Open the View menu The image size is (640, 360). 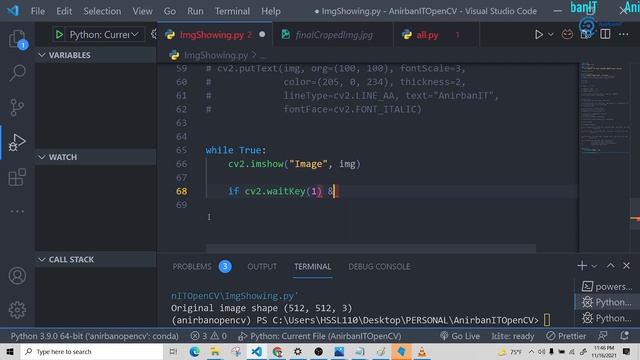(x=142, y=11)
